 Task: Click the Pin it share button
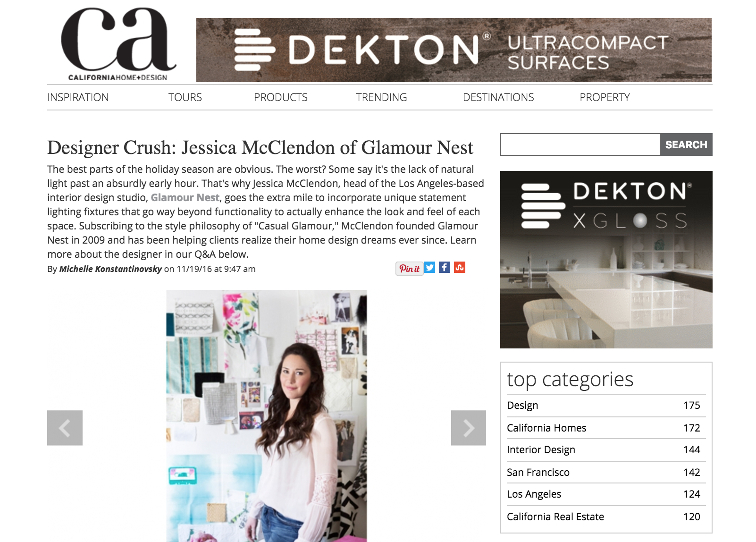point(409,268)
